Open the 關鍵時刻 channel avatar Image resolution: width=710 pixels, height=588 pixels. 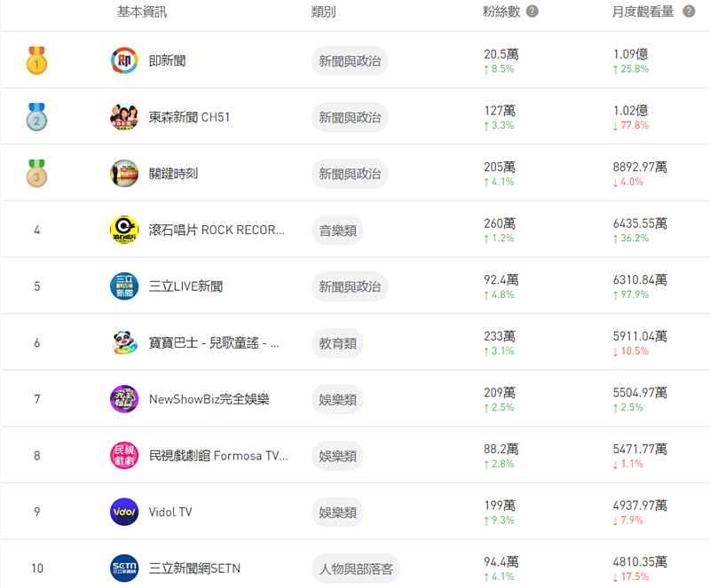point(124,173)
